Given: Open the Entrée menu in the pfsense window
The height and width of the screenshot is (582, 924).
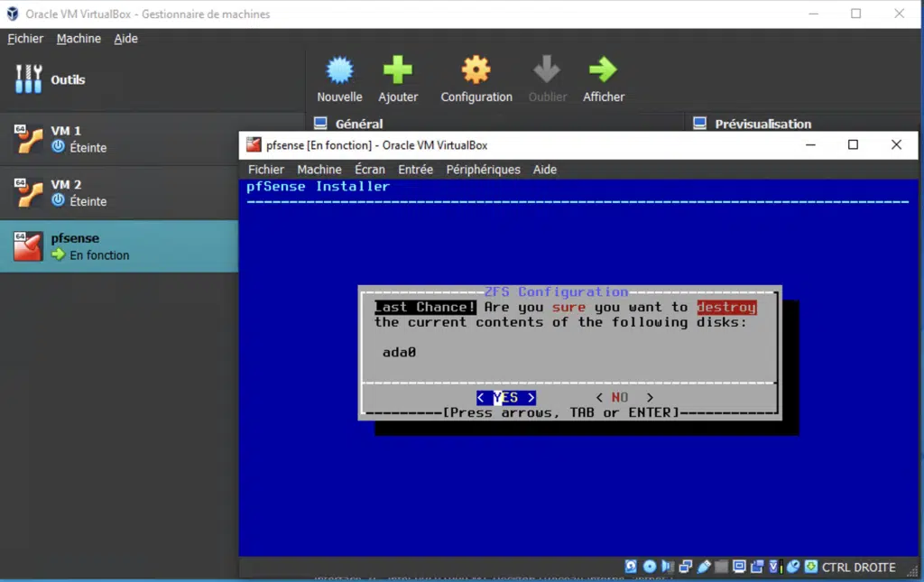Looking at the screenshot, I should pos(415,169).
